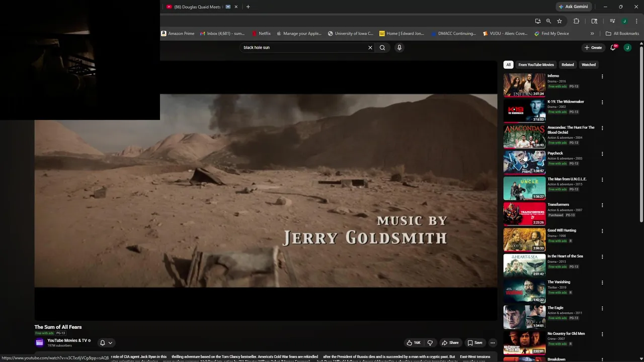The image size is (644, 362).
Task: Bookmark this page with the star icon
Action: click(559, 21)
